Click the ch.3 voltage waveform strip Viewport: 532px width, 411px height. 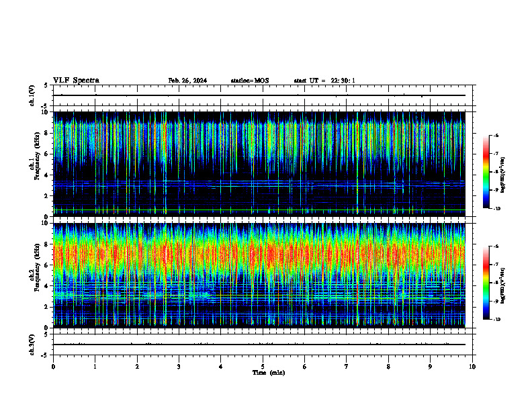tap(263, 345)
